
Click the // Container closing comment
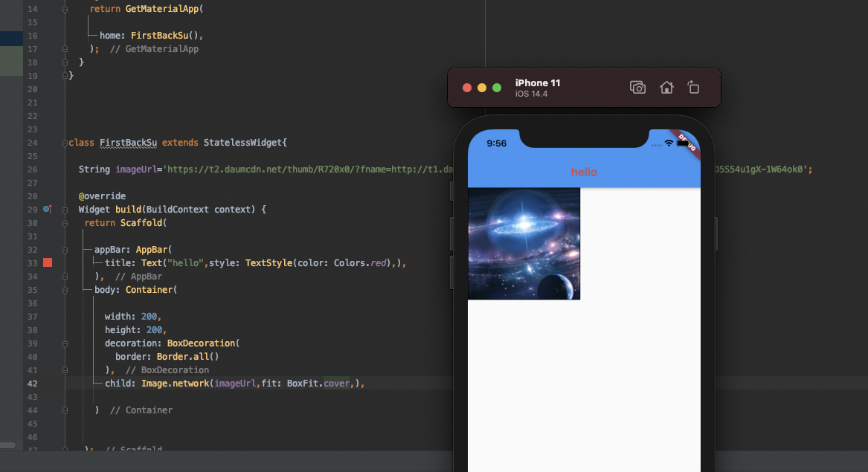click(141, 410)
